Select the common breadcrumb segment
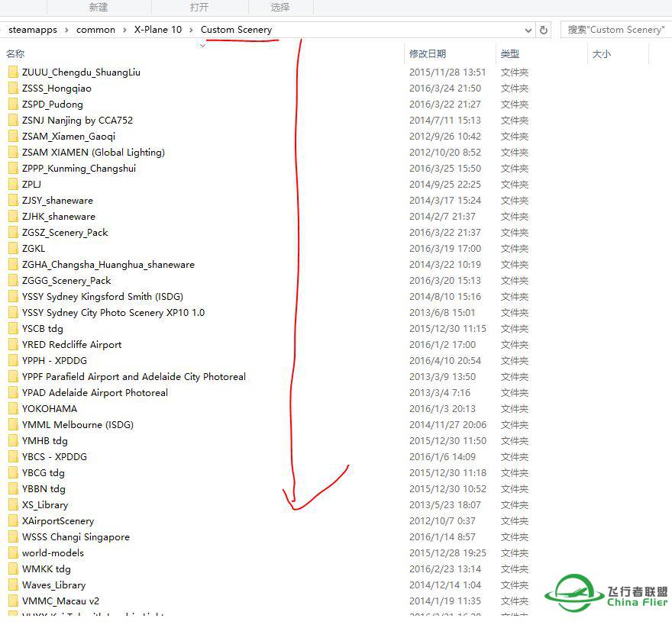This screenshot has height=628, width=672. (x=95, y=30)
